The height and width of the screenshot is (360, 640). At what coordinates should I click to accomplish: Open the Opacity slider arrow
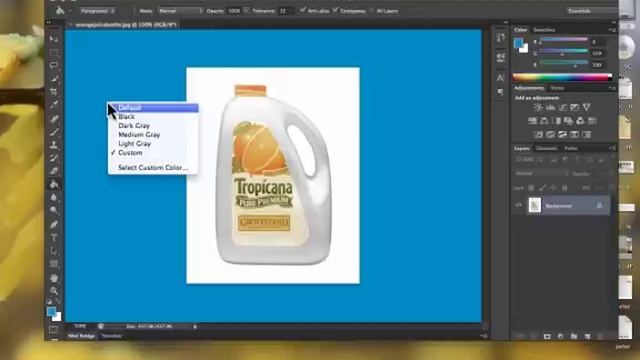tap(246, 11)
